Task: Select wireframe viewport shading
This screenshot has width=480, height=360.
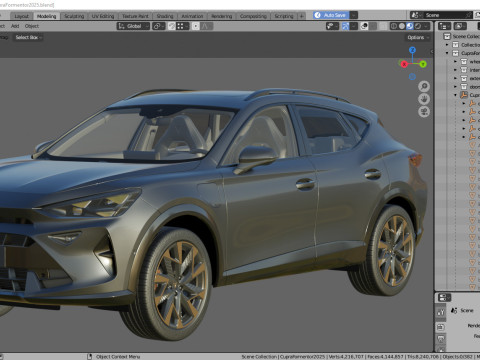Action: click(394, 26)
